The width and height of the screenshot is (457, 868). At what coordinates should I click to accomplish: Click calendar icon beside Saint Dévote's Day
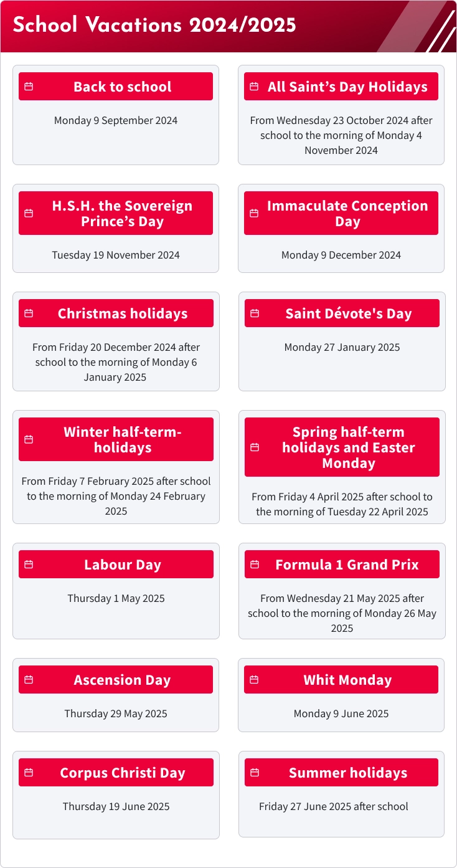255,313
